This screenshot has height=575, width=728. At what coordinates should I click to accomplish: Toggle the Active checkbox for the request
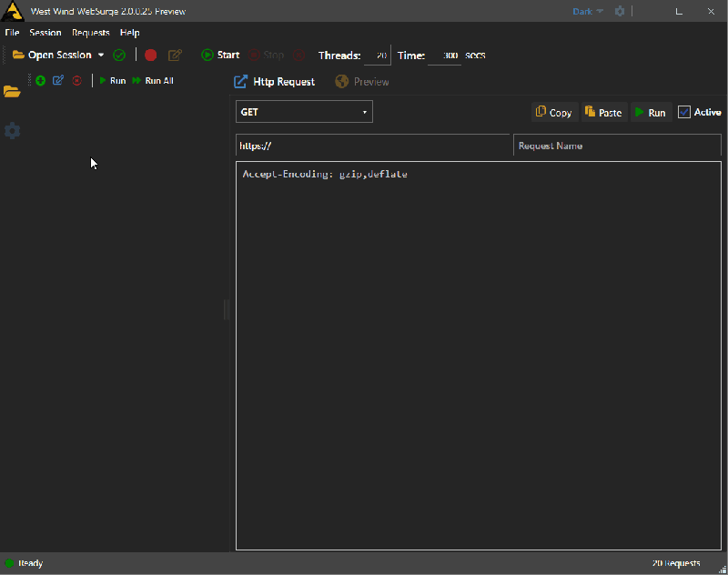pos(685,112)
